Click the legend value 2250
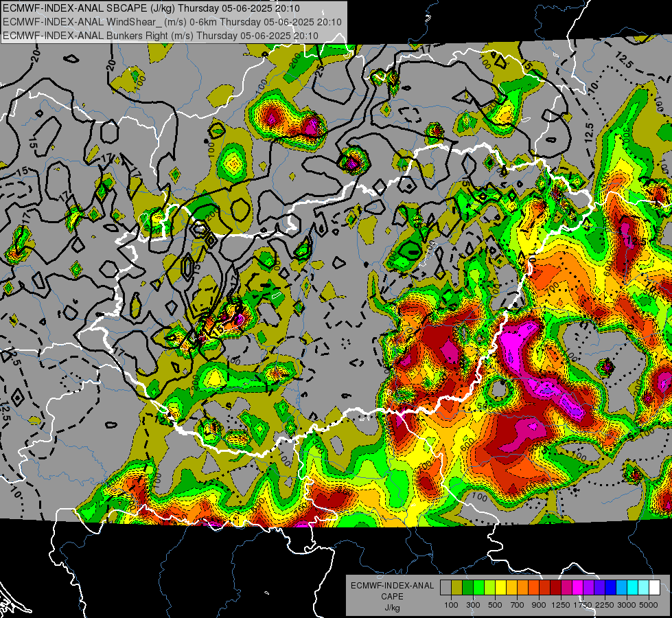 605,605
